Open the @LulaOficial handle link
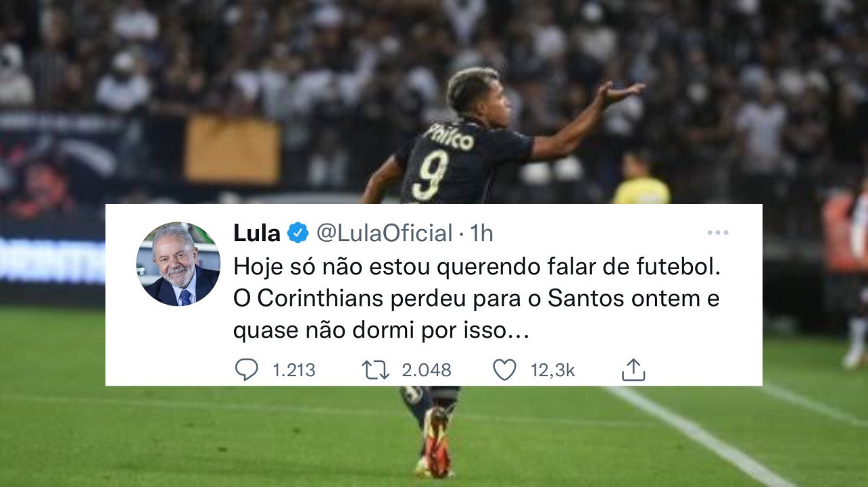This screenshot has width=868, height=487. (x=384, y=234)
